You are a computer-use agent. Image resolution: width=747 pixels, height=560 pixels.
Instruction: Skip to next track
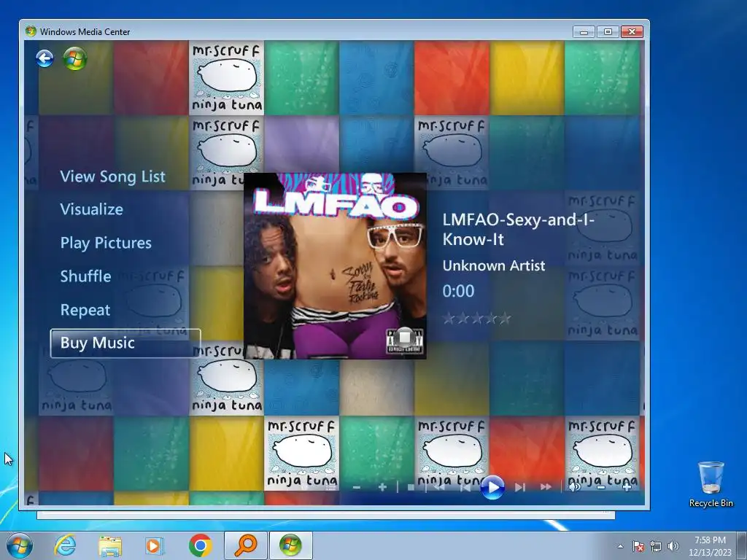click(519, 487)
